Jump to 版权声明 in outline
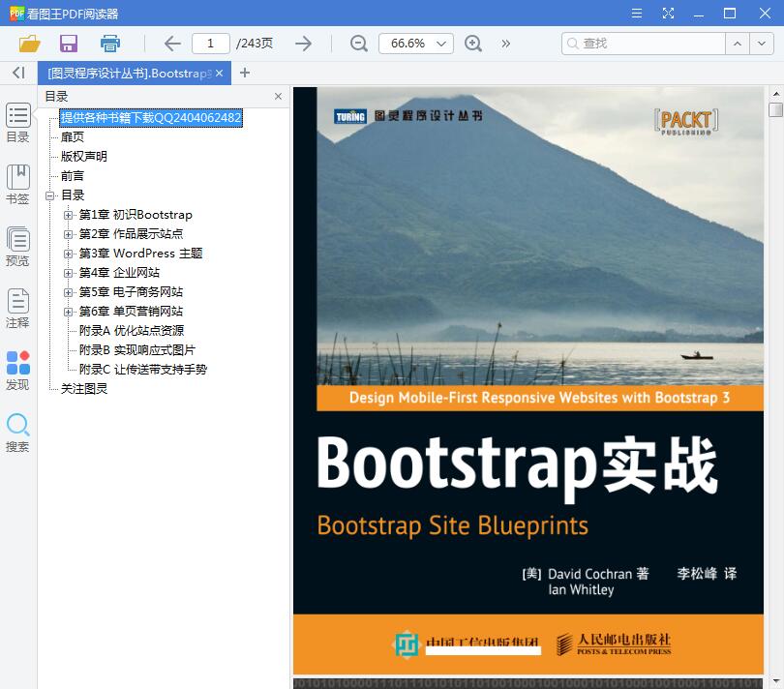784x689 pixels. pos(84,157)
